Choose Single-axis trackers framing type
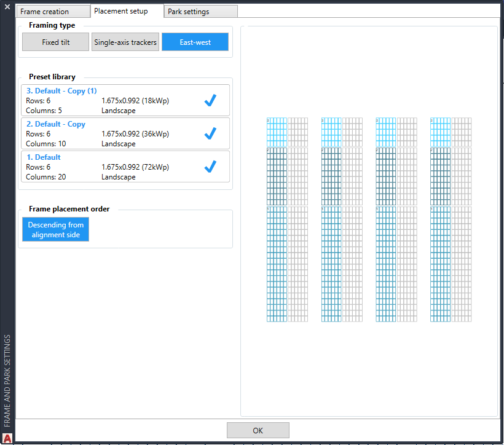Screen dimensions: 504x445 click(125, 42)
